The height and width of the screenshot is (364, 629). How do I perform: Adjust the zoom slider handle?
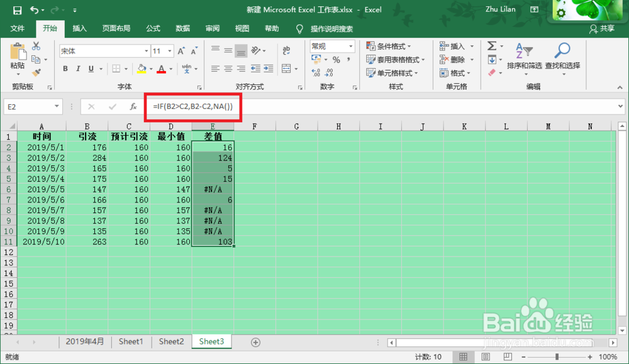click(557, 357)
